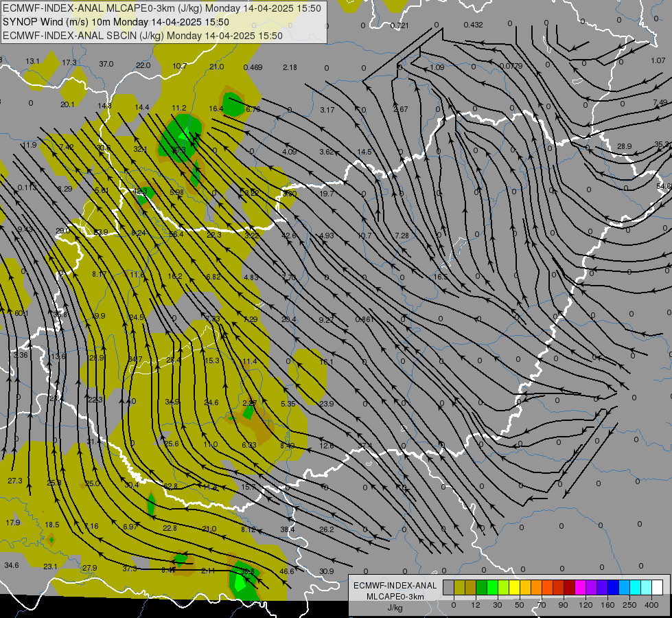Select the pure yellow legend swatch
Image resolution: width=672 pixels, height=618 pixels.
pyautogui.click(x=514, y=587)
